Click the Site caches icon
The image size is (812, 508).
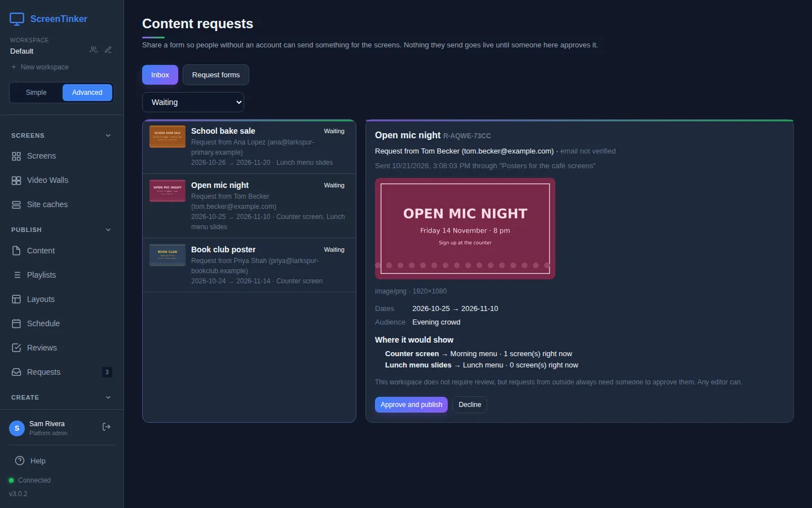click(x=16, y=205)
